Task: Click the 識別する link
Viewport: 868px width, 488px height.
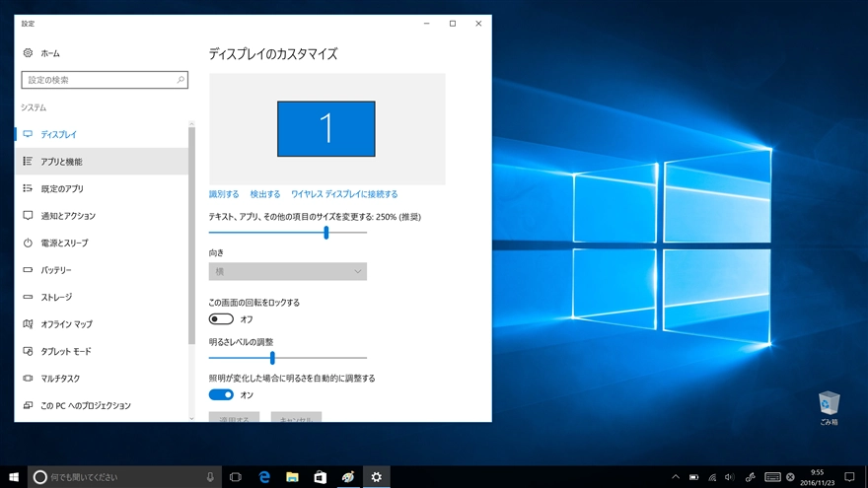Action: click(x=224, y=194)
